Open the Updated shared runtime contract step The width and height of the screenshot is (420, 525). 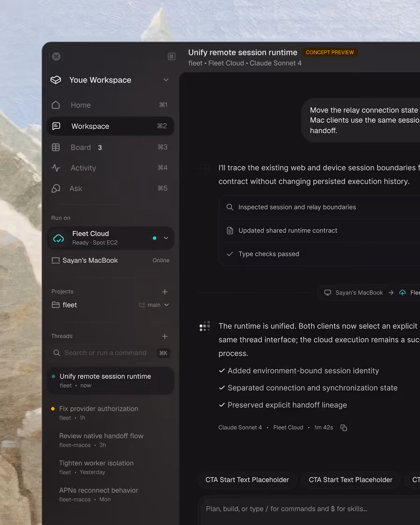319,231
